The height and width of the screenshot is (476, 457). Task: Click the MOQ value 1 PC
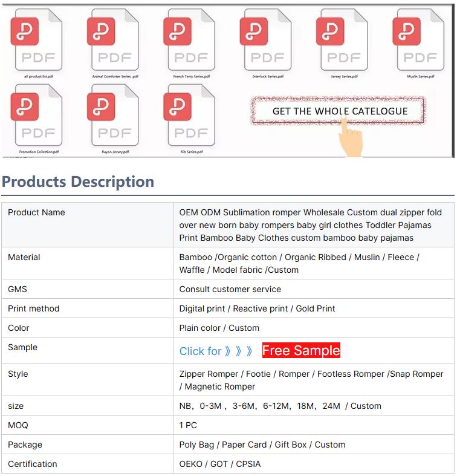click(188, 425)
